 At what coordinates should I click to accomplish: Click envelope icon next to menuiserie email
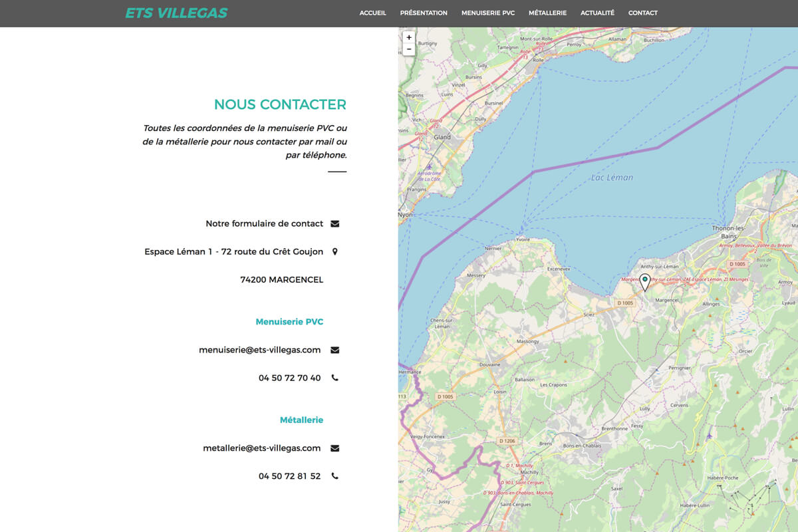click(x=335, y=350)
